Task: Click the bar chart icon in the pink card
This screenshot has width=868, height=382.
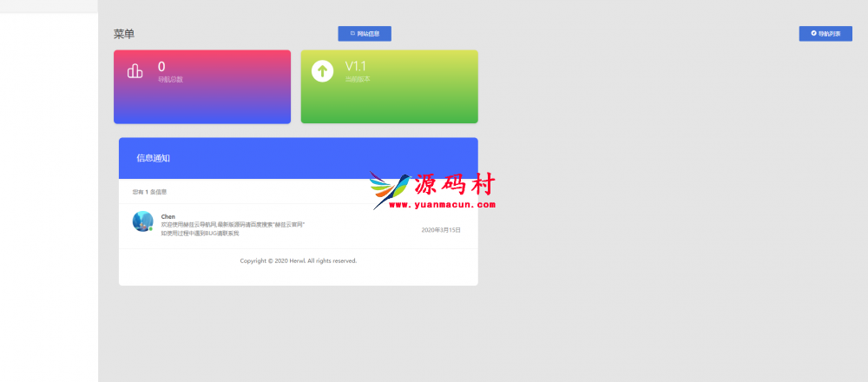Action: click(x=135, y=71)
